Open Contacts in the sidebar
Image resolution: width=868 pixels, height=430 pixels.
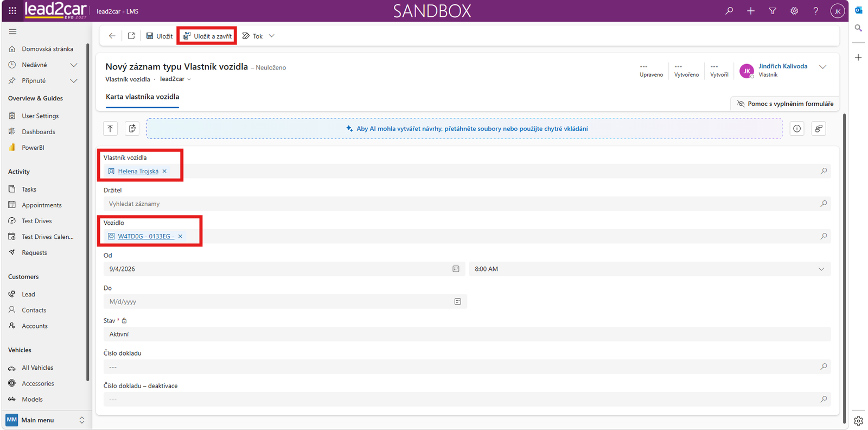[x=34, y=310]
